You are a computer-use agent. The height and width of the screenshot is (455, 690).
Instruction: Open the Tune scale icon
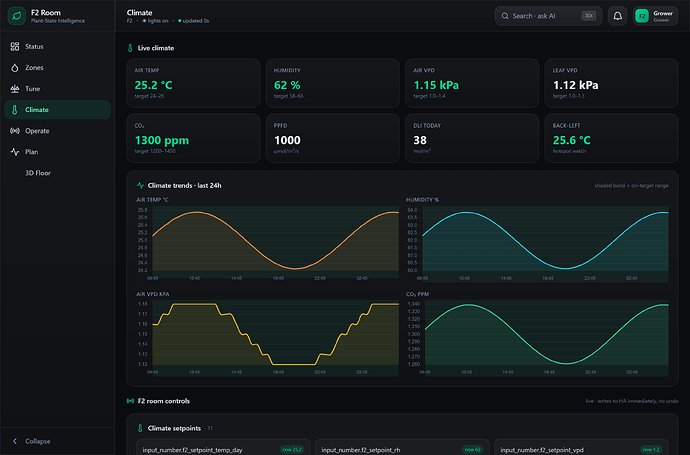(x=15, y=88)
